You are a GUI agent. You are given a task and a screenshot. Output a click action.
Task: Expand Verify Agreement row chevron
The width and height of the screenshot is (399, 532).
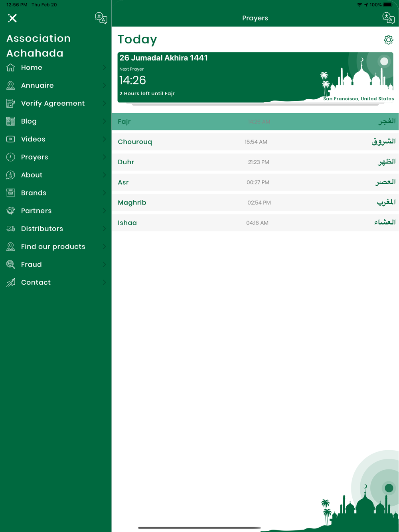[x=105, y=103]
